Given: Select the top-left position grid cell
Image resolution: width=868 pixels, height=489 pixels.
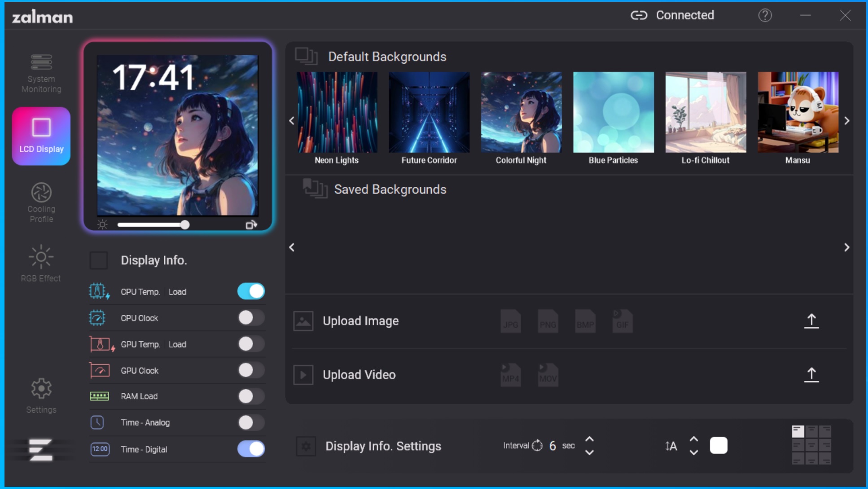Looking at the screenshot, I should coord(798,432).
